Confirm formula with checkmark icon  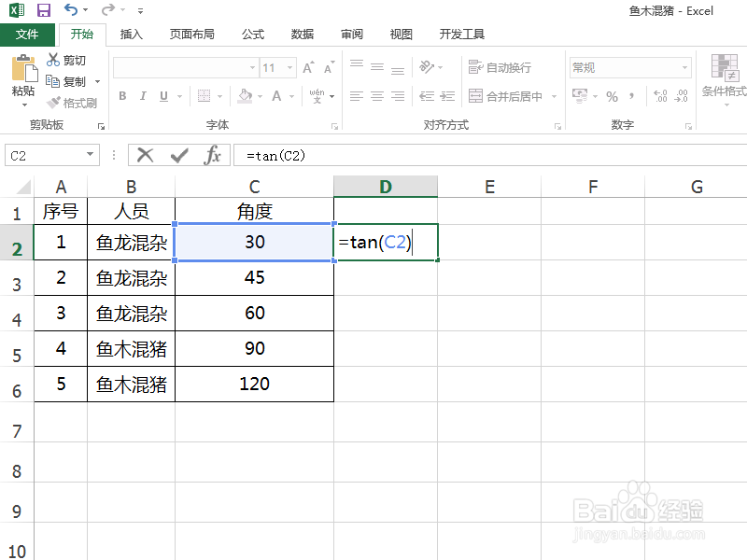click(x=179, y=155)
